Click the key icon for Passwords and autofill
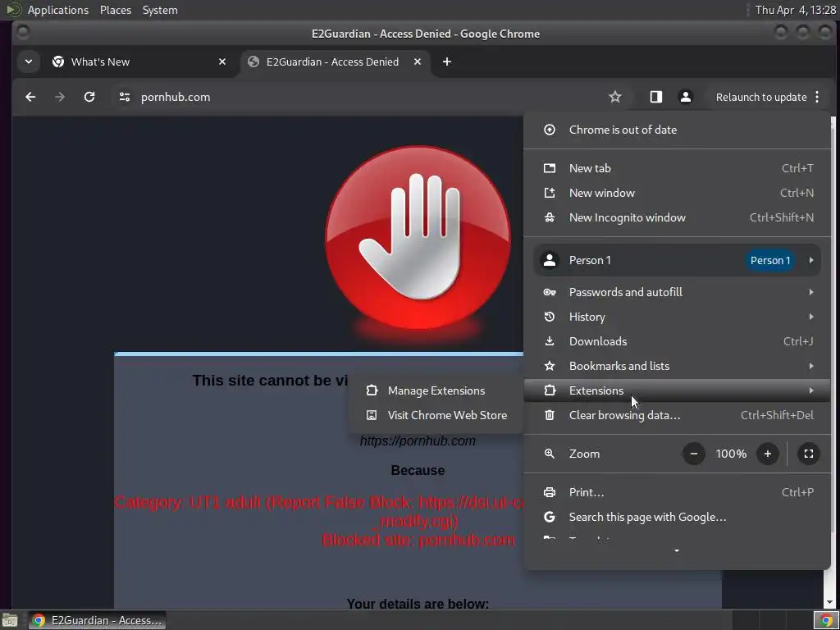The height and width of the screenshot is (630, 840). point(550,292)
